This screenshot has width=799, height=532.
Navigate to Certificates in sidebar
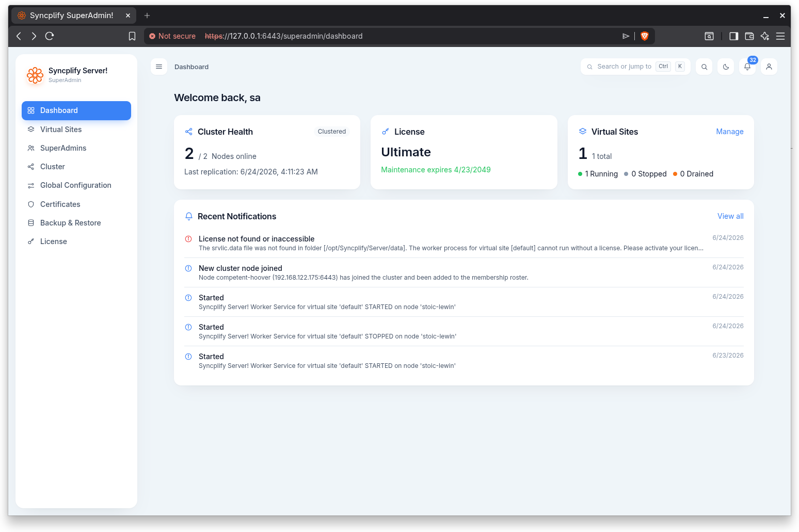click(76, 204)
